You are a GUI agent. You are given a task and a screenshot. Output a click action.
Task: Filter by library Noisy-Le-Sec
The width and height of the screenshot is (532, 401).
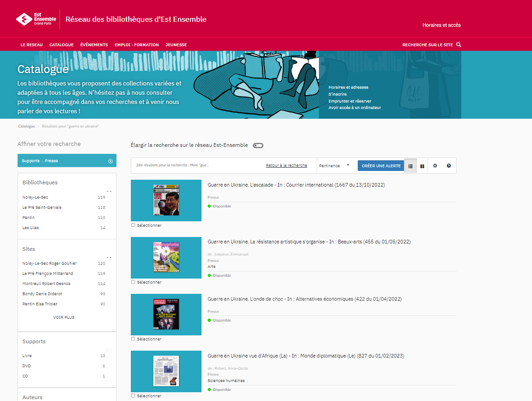35,197
